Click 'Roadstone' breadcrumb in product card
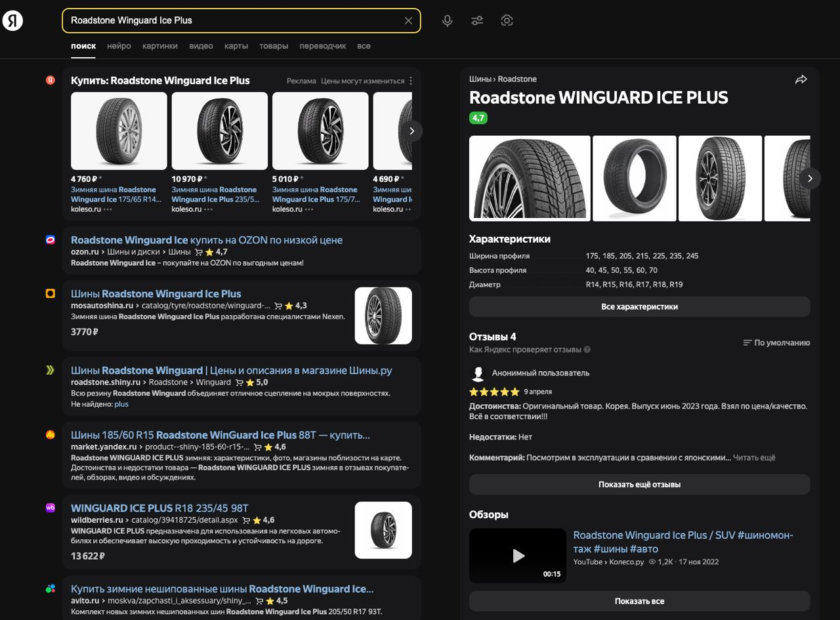This screenshot has height=620, width=840. click(x=517, y=79)
